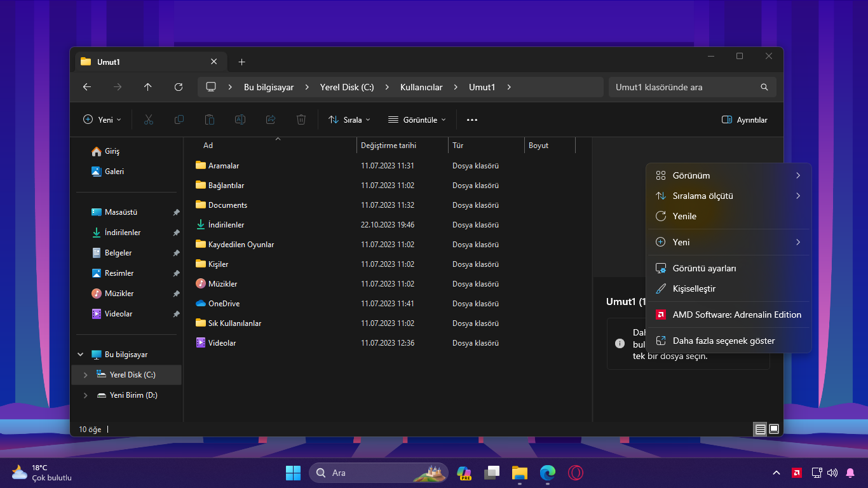Image resolution: width=868 pixels, height=488 pixels.
Task: Click Daha fazla seçenek göster
Action: tap(729, 341)
